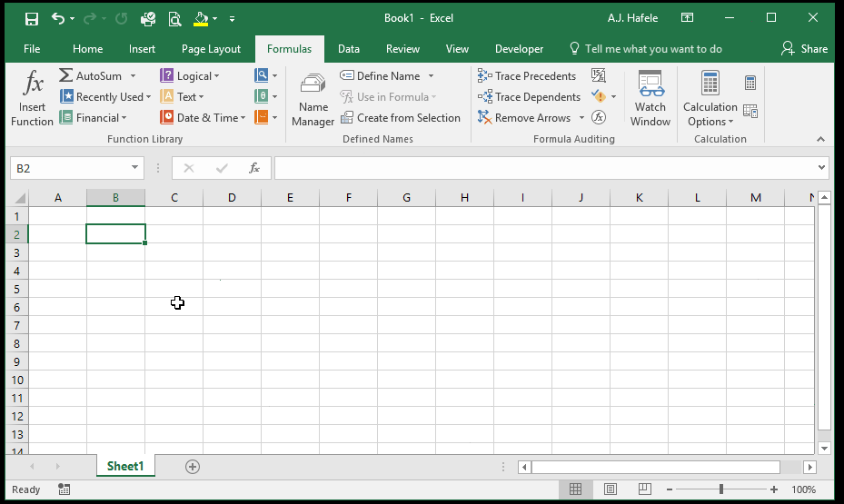Open Logical functions dropdown

(190, 76)
